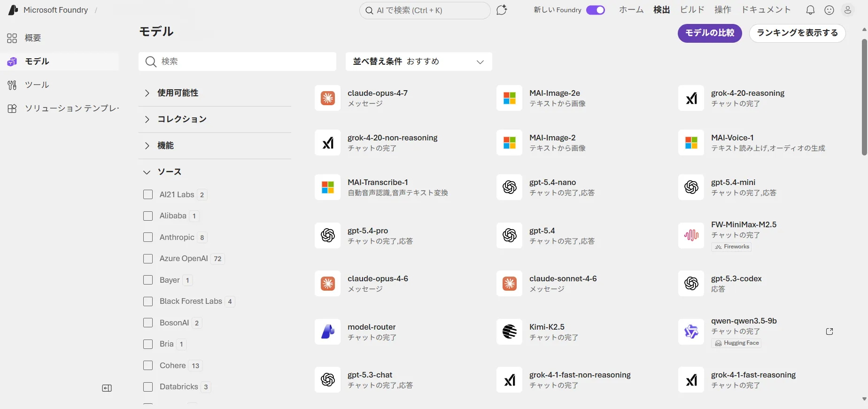Viewport: 868px width, 409px height.
Task: Open the user account avatar icon
Action: 848,10
